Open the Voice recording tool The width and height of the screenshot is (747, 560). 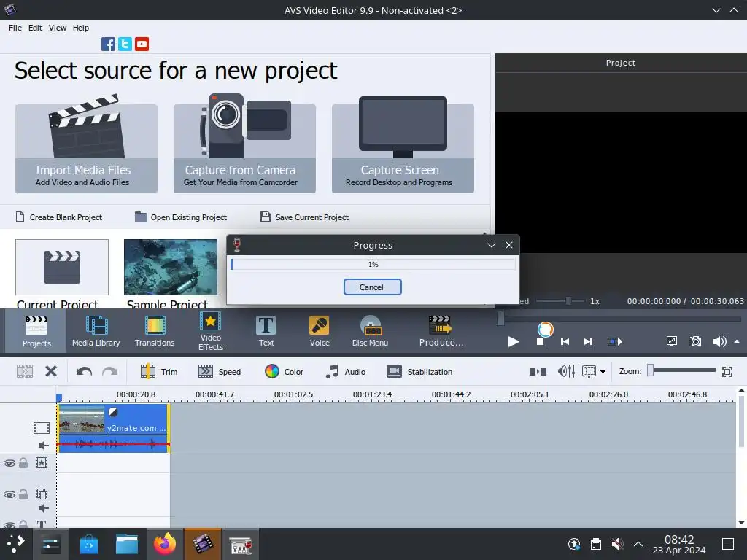coord(320,332)
